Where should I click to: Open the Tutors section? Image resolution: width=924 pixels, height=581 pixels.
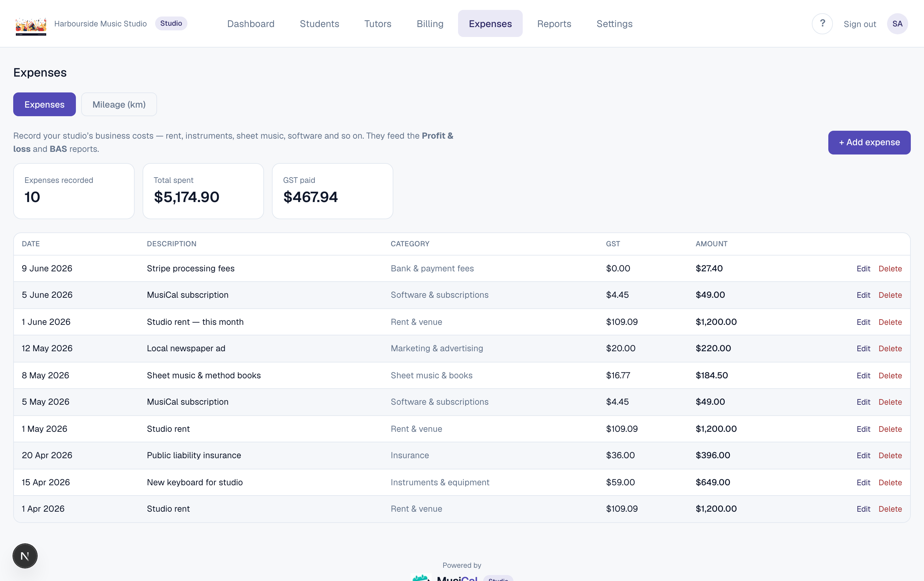[x=378, y=24]
